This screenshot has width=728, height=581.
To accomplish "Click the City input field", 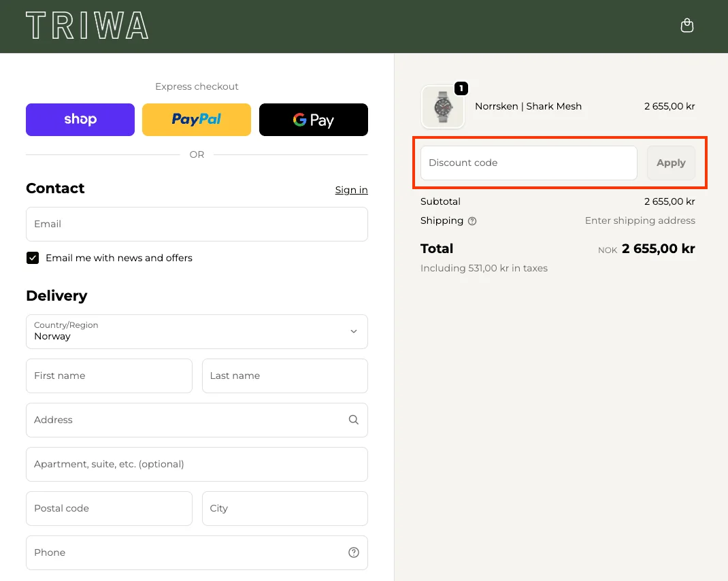I will click(285, 509).
